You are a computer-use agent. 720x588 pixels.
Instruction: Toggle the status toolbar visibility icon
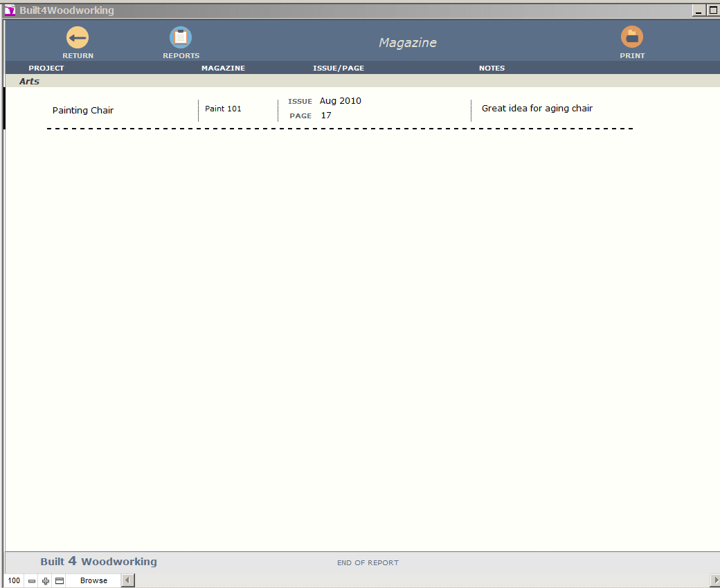pyautogui.click(x=60, y=581)
